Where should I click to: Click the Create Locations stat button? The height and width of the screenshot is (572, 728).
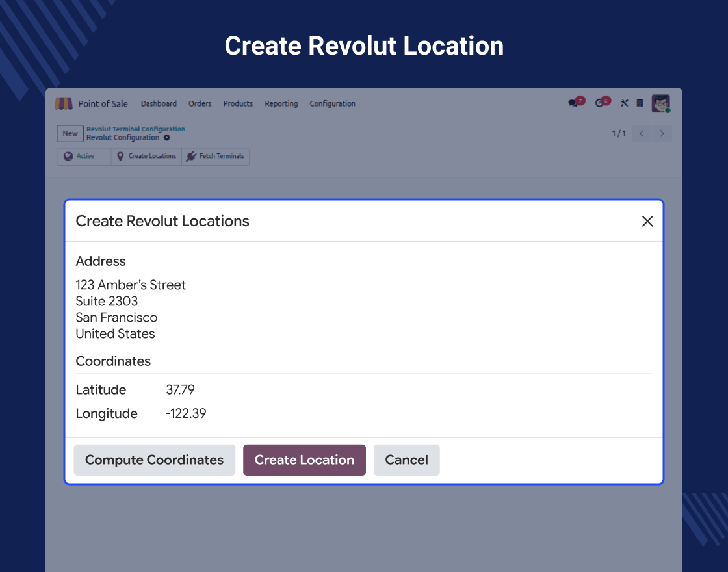pyautogui.click(x=146, y=157)
